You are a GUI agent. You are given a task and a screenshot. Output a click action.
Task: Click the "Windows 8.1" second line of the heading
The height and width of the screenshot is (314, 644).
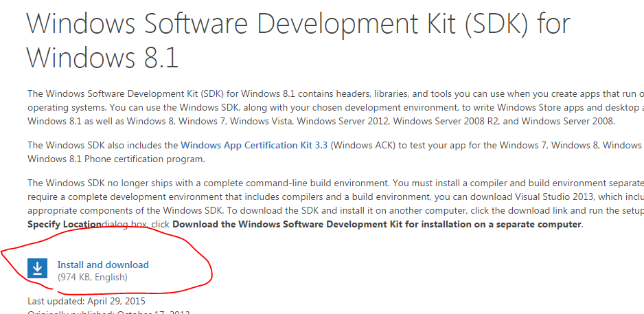click(103, 57)
